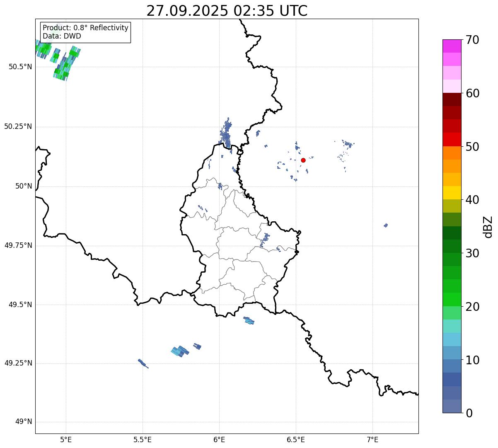Image resolution: width=498 pixels, height=448 pixels.
Task: Click the red station marker dot
Action: point(303,160)
